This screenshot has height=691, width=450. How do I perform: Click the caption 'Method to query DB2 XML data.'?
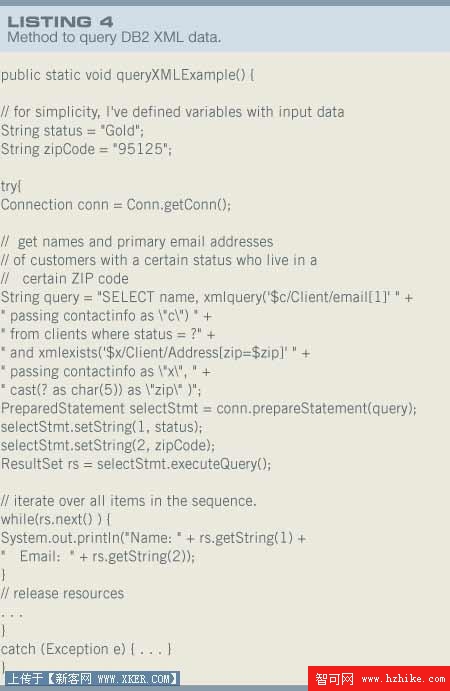tap(114, 37)
